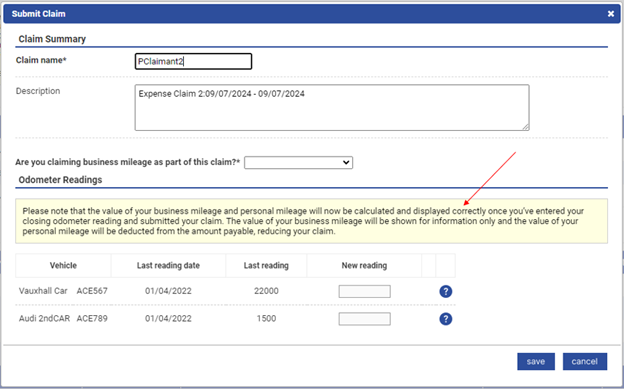Screen dimensions: 624x389
Task: Select the Vehicle column header
Action: (63, 266)
